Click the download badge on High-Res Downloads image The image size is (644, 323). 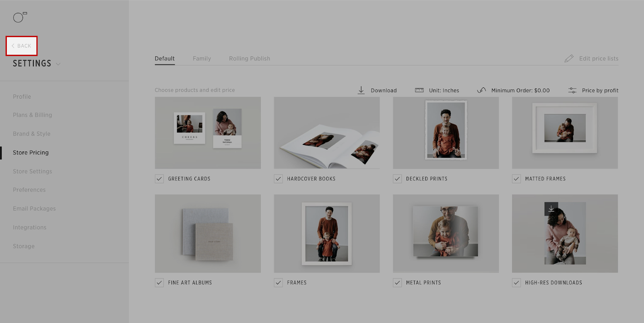point(551,209)
